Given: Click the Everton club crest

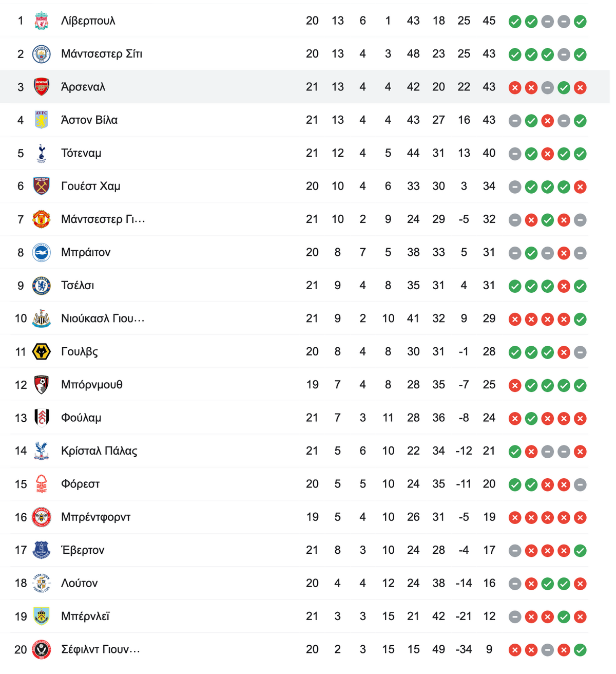Looking at the screenshot, I should pos(42,550).
